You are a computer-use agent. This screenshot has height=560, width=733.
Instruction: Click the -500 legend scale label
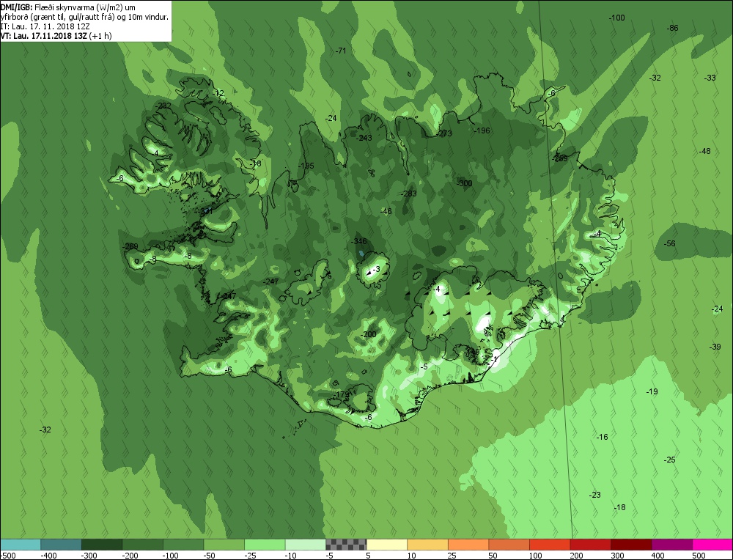8,556
